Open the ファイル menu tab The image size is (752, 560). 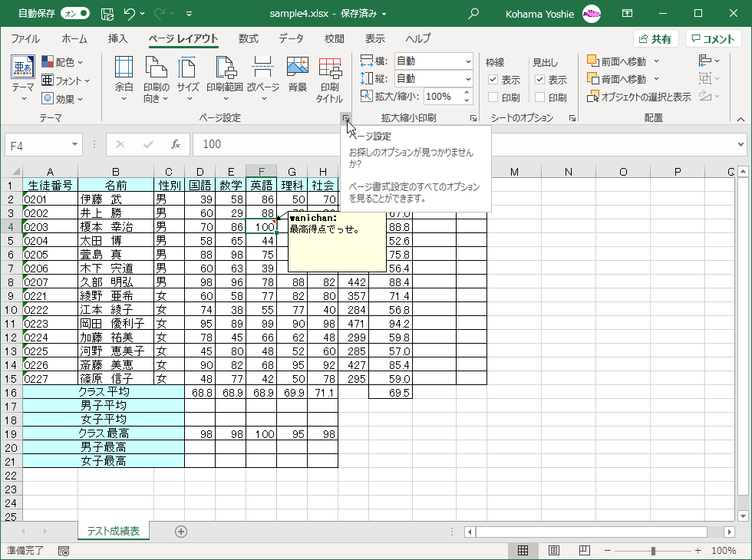[x=25, y=39]
